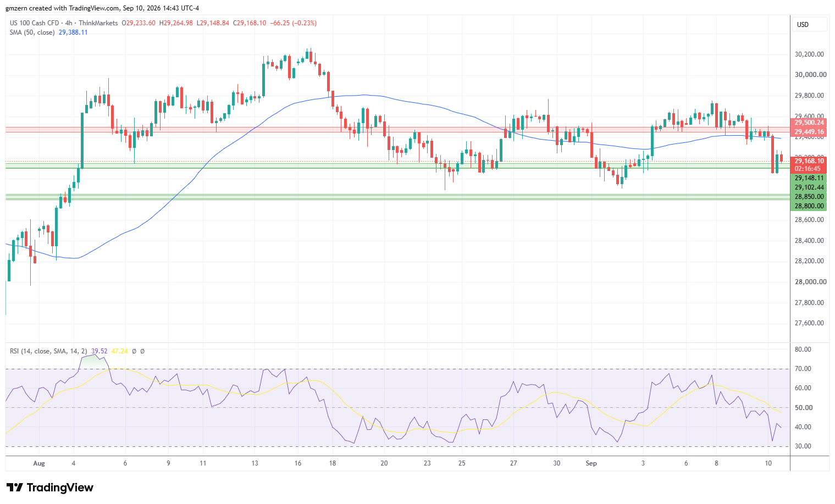This screenshot has height=504, width=835.
Task: Click the 30,200.00 price axis label
Action: (x=809, y=54)
